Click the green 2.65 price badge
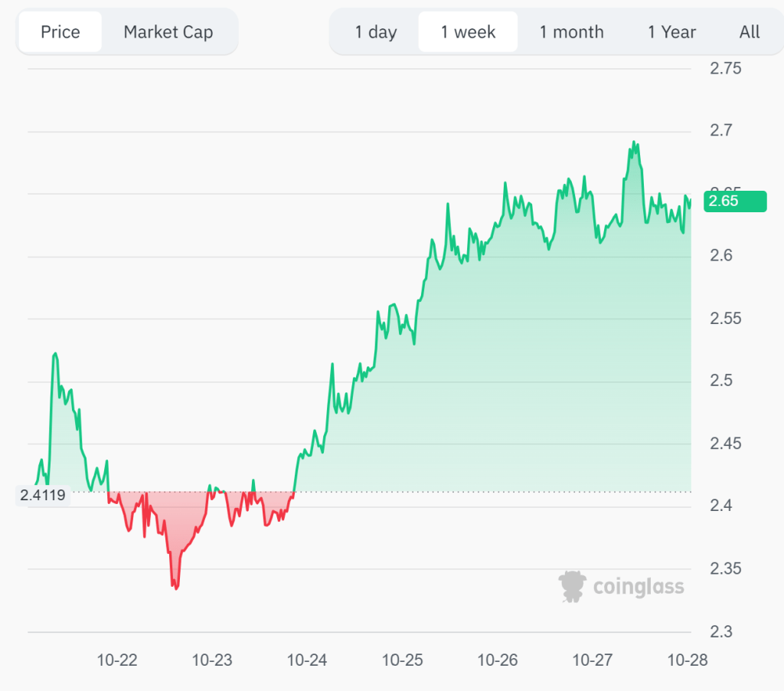784x691 pixels. coord(734,201)
